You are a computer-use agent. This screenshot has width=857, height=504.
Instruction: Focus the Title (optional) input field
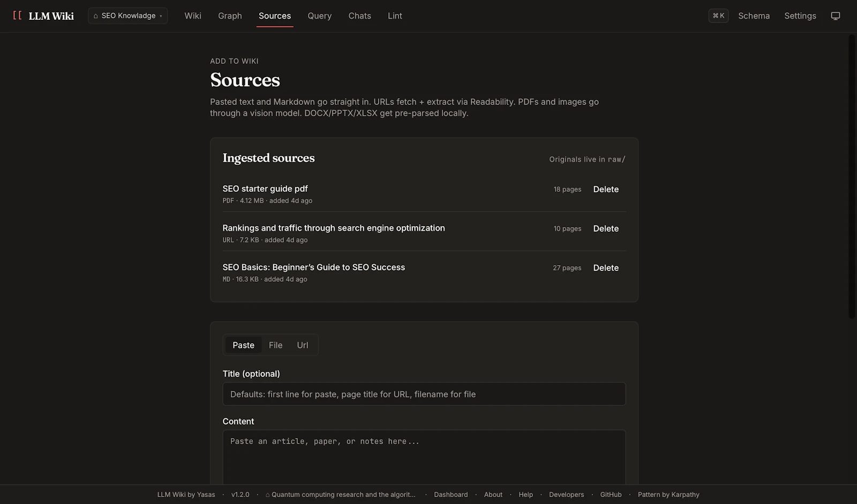[424, 394]
